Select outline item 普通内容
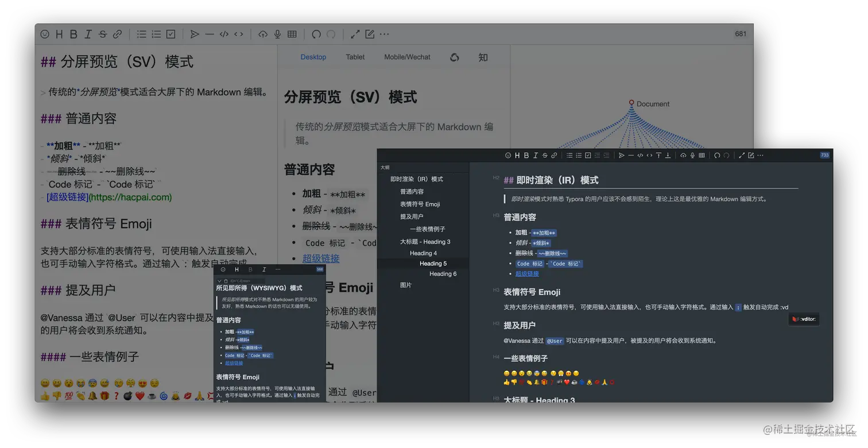This screenshot has height=448, width=868. (x=412, y=191)
